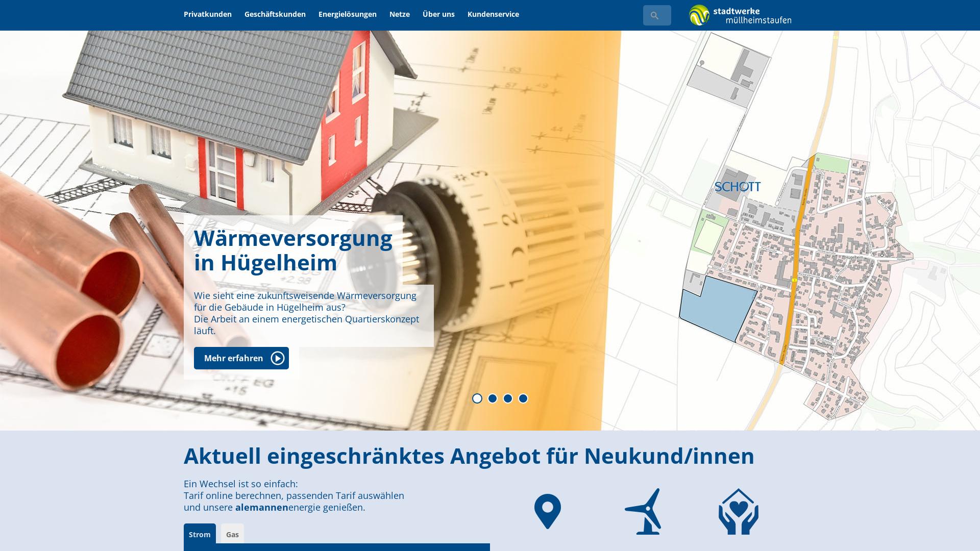This screenshot has width=980, height=551.
Task: Open the Kundenservice page
Action: (493, 15)
